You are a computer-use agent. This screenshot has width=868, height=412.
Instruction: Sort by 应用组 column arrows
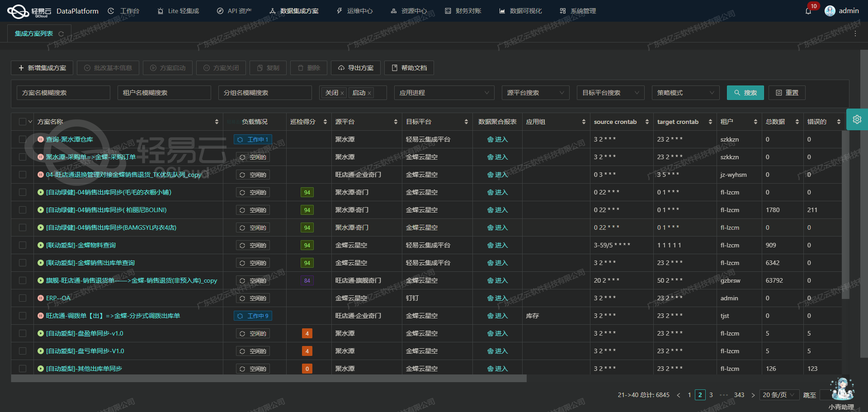coord(584,122)
